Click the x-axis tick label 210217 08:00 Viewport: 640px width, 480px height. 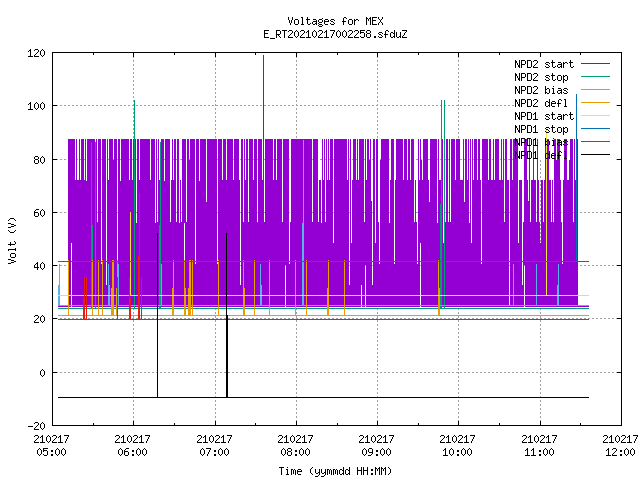point(296,446)
